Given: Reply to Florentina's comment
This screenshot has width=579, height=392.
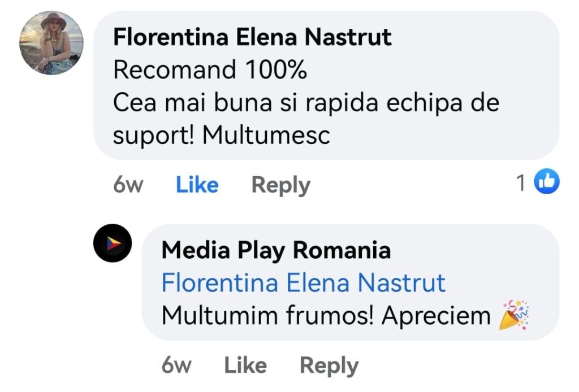Looking at the screenshot, I should coord(280,185).
